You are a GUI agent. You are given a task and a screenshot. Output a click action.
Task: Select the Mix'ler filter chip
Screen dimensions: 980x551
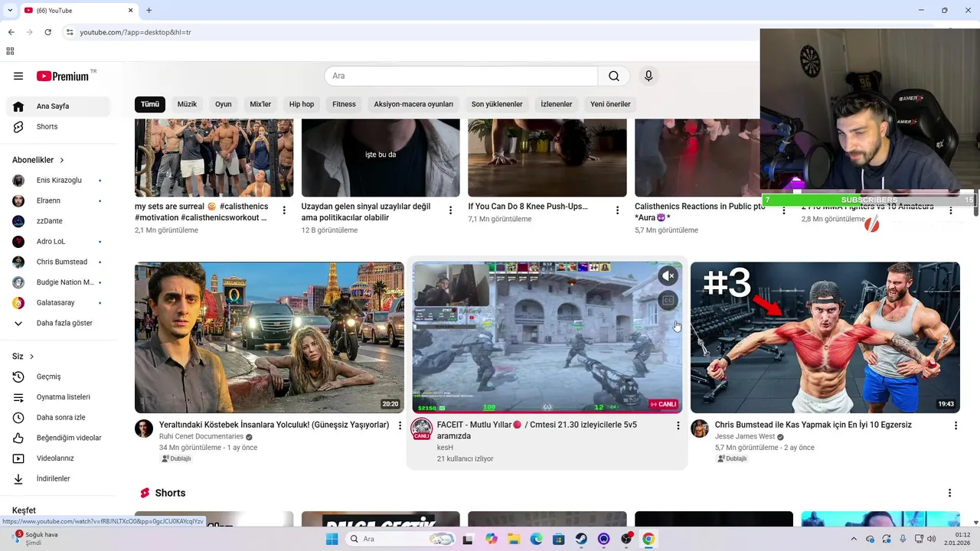pyautogui.click(x=260, y=104)
